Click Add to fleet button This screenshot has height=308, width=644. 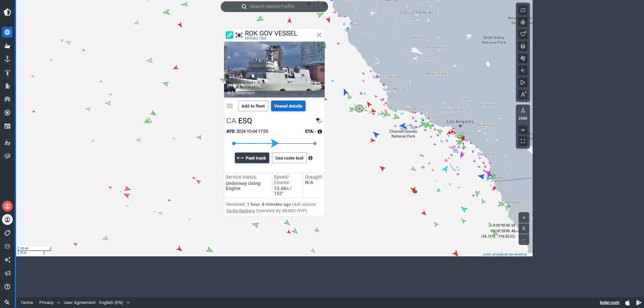tap(253, 106)
